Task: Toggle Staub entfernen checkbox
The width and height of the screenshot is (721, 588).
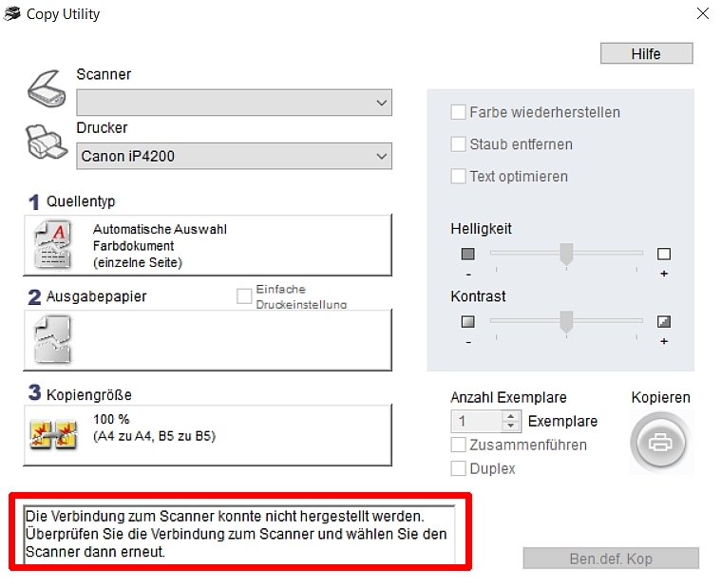Action: 458,144
